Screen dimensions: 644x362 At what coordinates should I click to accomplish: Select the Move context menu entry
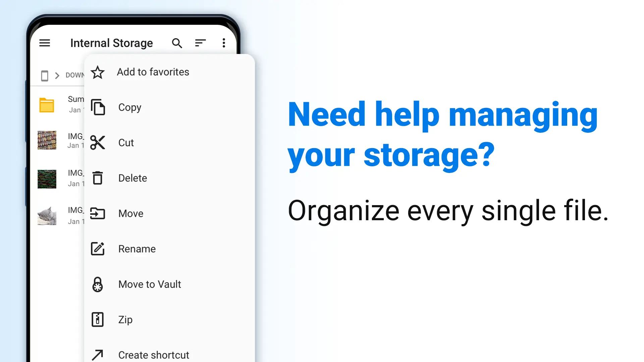click(130, 213)
